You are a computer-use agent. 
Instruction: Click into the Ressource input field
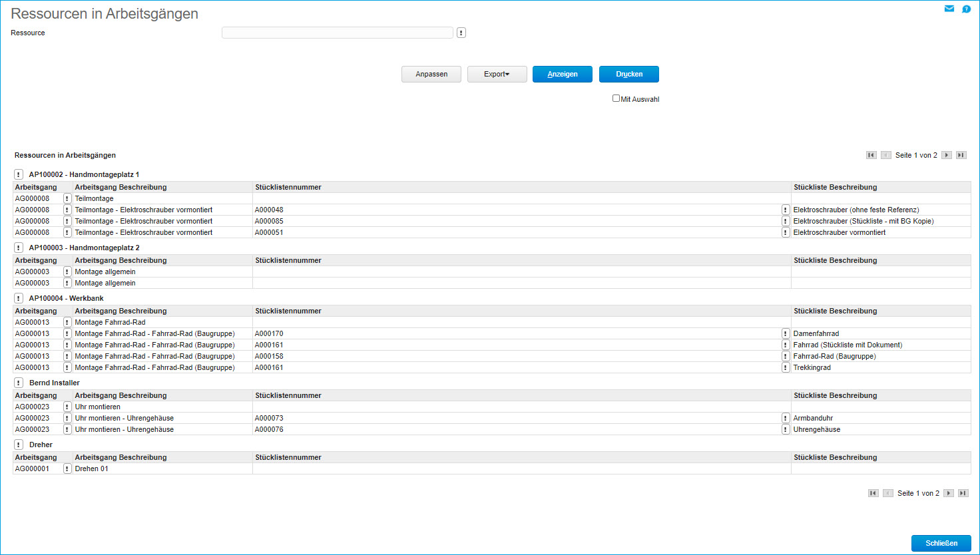[x=337, y=33]
